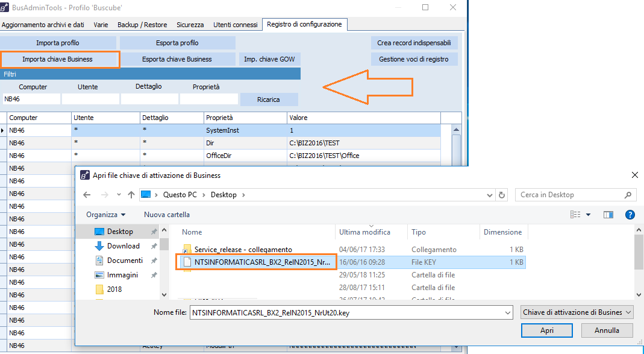Screen dimensions: 644x354
Task: Select Service_release - collegamento shortcut
Action: [x=243, y=250]
